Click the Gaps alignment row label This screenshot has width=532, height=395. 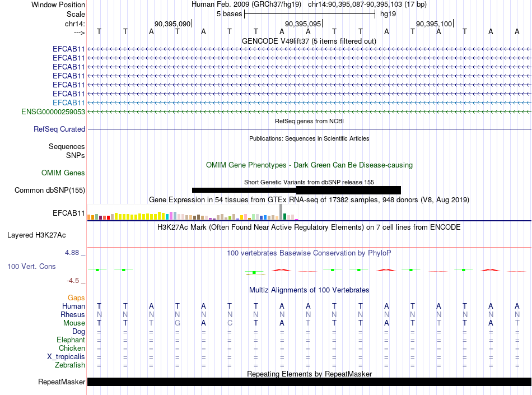coord(76,298)
